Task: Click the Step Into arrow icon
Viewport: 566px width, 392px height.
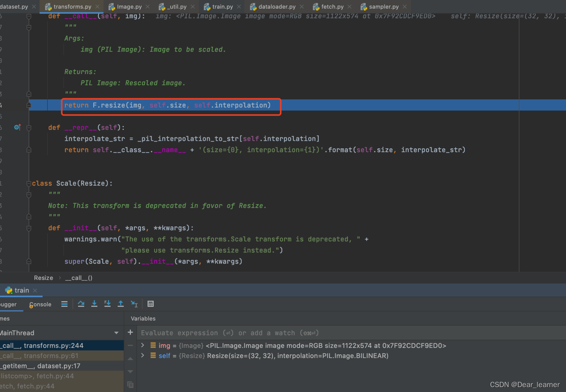Action: pos(94,304)
